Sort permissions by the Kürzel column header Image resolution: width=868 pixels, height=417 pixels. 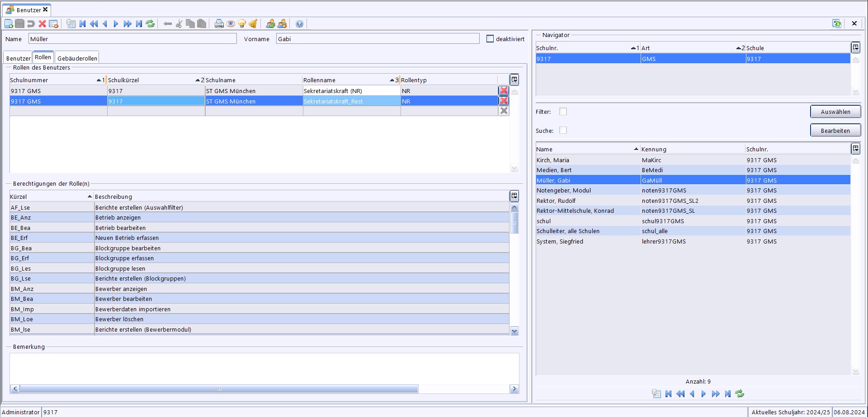[52, 197]
